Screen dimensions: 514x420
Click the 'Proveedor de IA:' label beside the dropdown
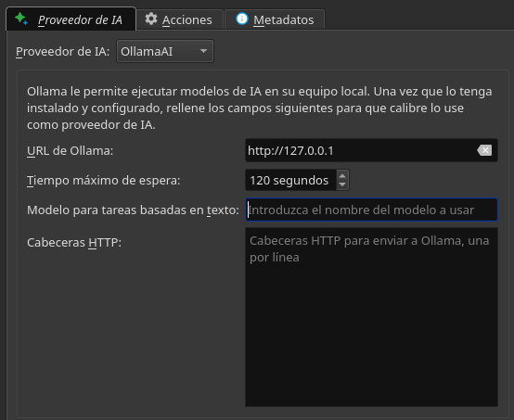[x=62, y=52]
